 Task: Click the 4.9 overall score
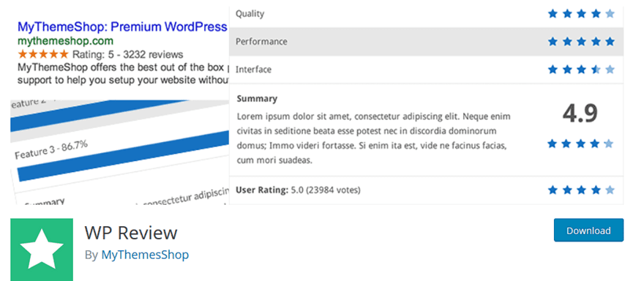pyautogui.click(x=580, y=113)
